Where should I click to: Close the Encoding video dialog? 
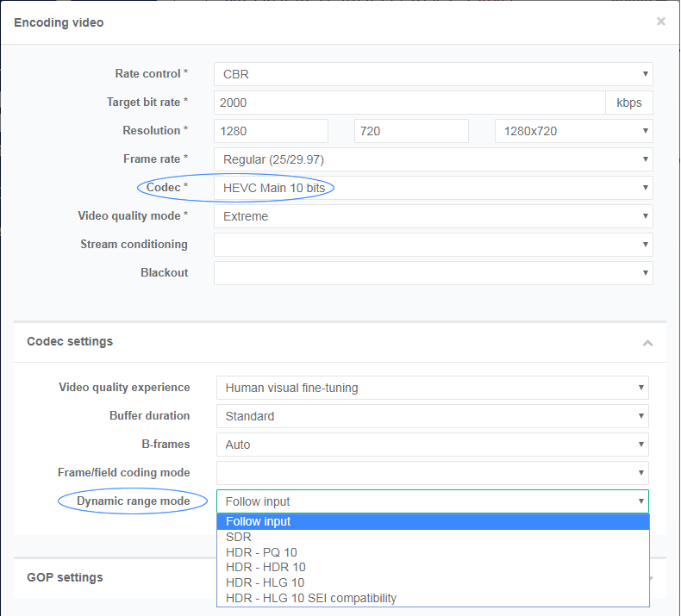(660, 22)
